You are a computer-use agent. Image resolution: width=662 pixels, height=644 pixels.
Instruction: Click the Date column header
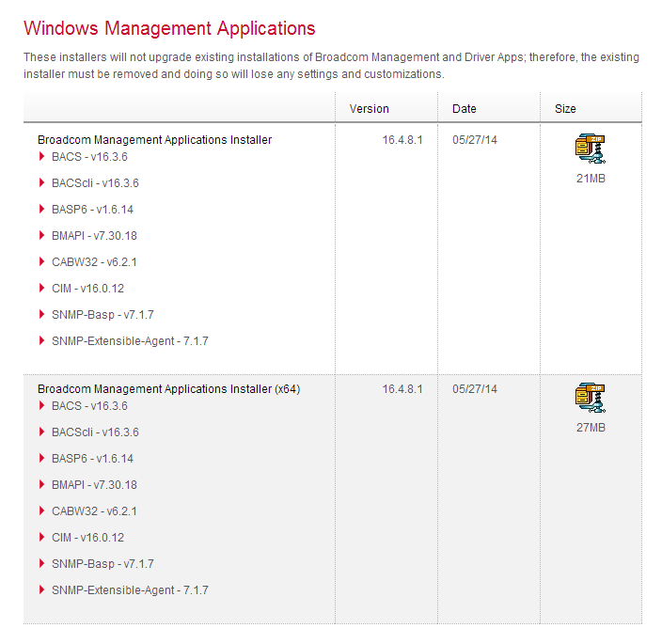click(464, 109)
